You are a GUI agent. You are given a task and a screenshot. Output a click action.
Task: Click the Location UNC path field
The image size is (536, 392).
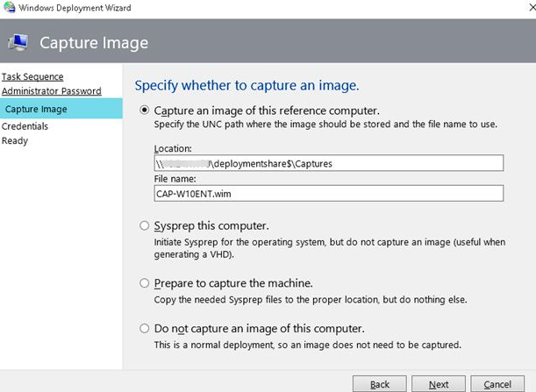[328, 163]
